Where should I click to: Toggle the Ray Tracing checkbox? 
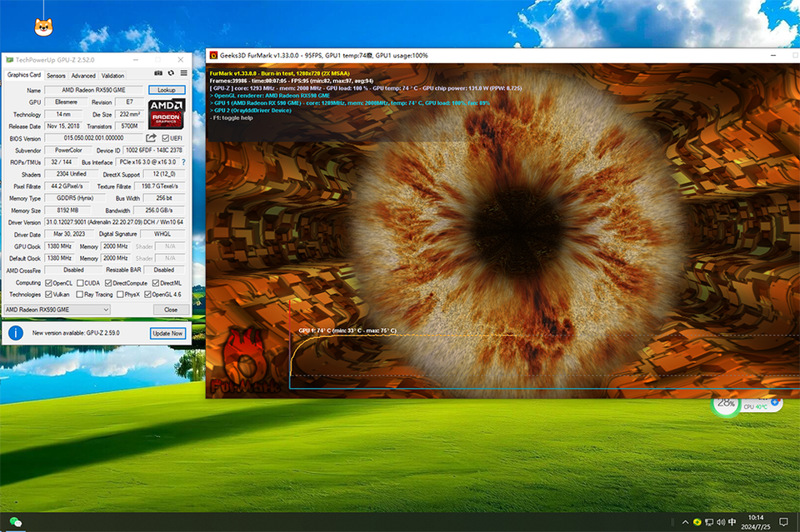click(x=79, y=294)
